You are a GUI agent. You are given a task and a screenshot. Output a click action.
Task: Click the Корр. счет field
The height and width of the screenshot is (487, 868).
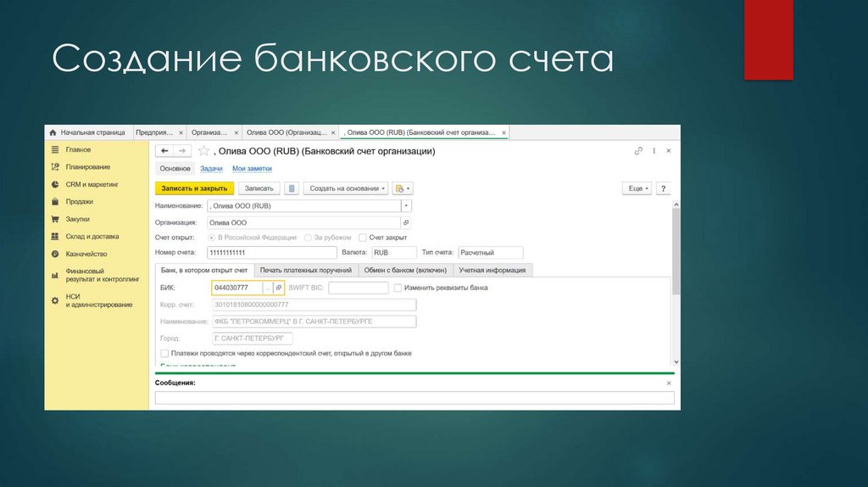pos(314,305)
